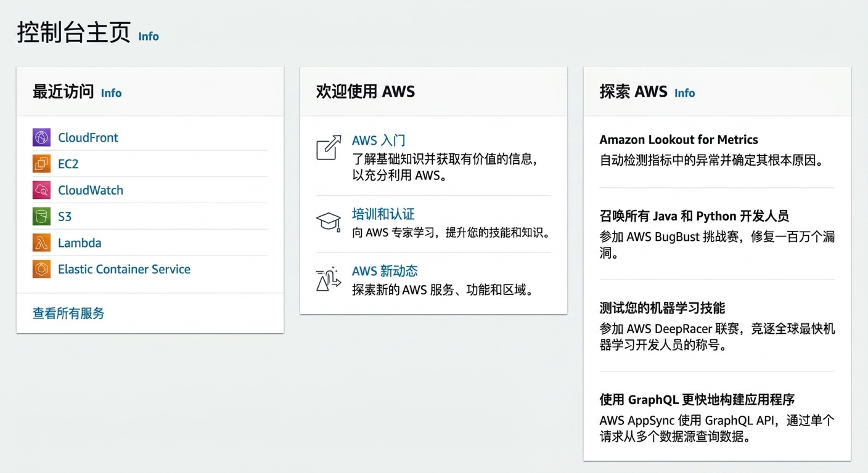
Task: Click 召唤所有 Java 和 Python 开发人员 heading
Action: [x=694, y=216]
